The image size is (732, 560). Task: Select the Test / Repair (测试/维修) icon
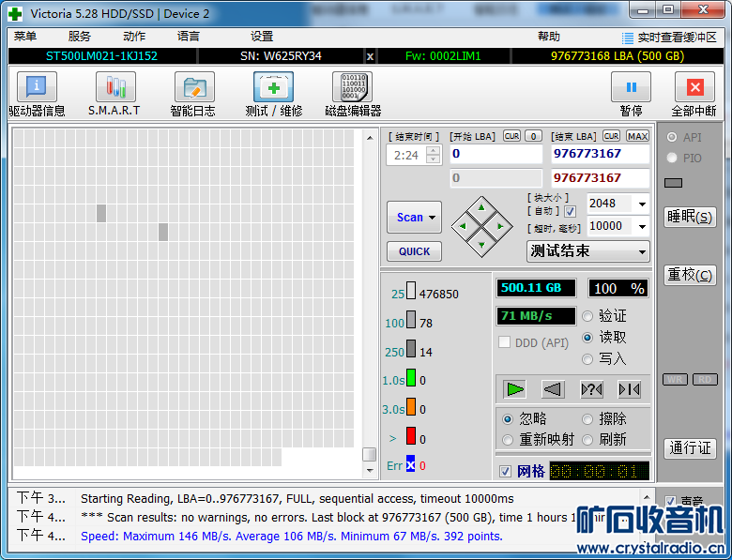274,87
